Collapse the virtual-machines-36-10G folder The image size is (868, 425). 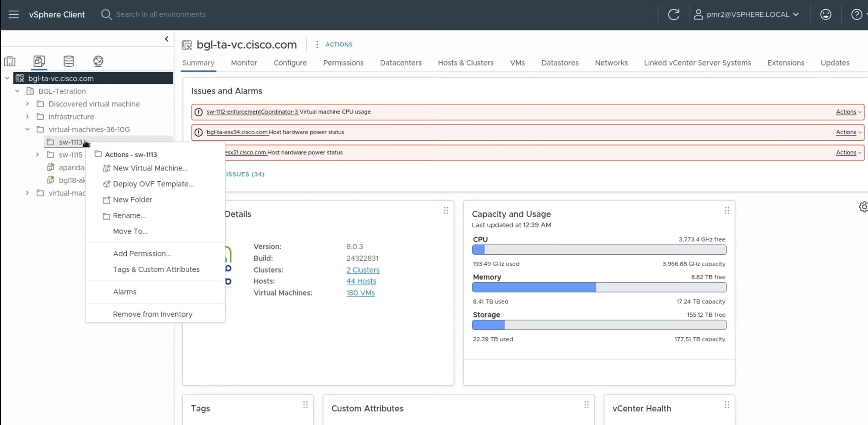(27, 129)
